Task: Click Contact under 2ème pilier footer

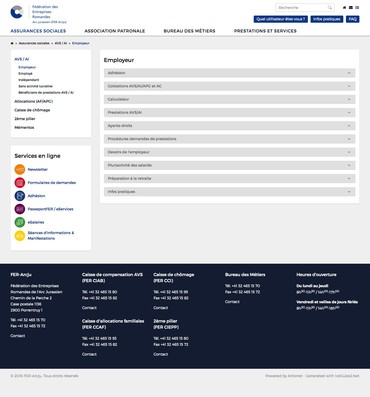Action: [x=161, y=354]
